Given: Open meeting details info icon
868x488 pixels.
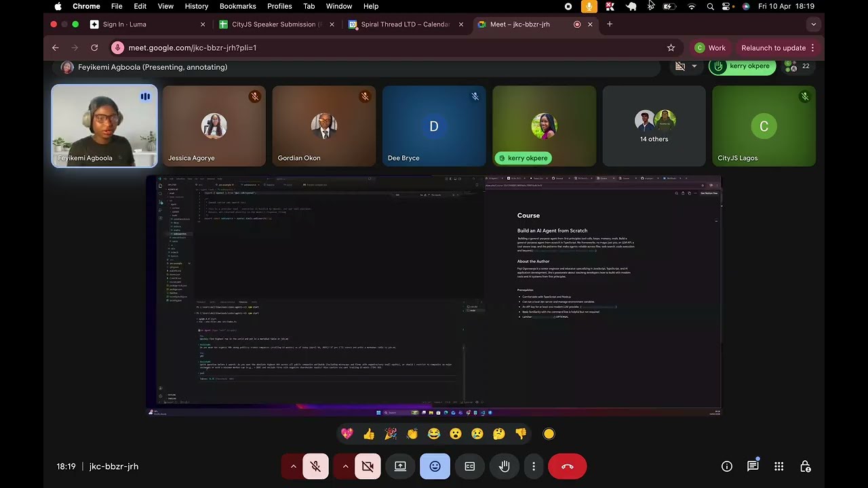Looking at the screenshot, I should pyautogui.click(x=727, y=466).
